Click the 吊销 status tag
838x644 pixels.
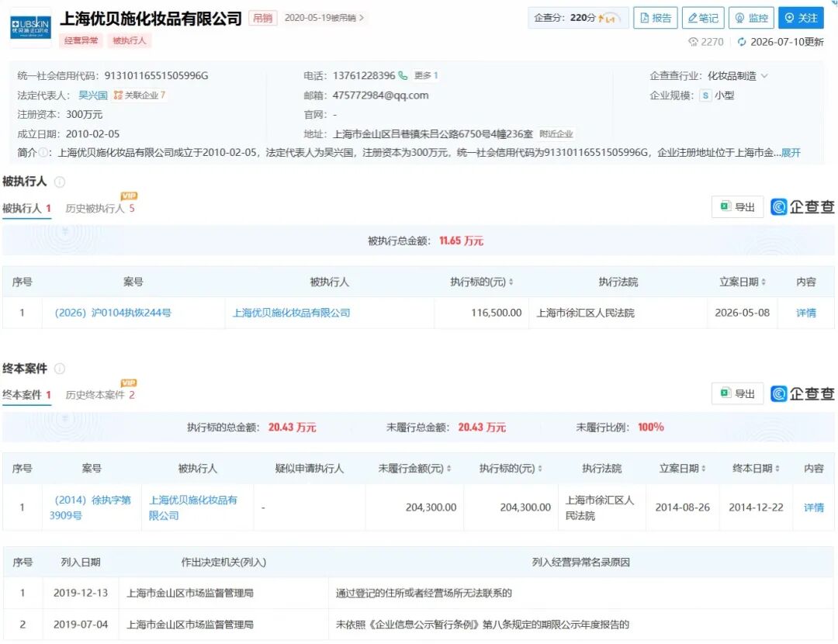click(x=262, y=18)
